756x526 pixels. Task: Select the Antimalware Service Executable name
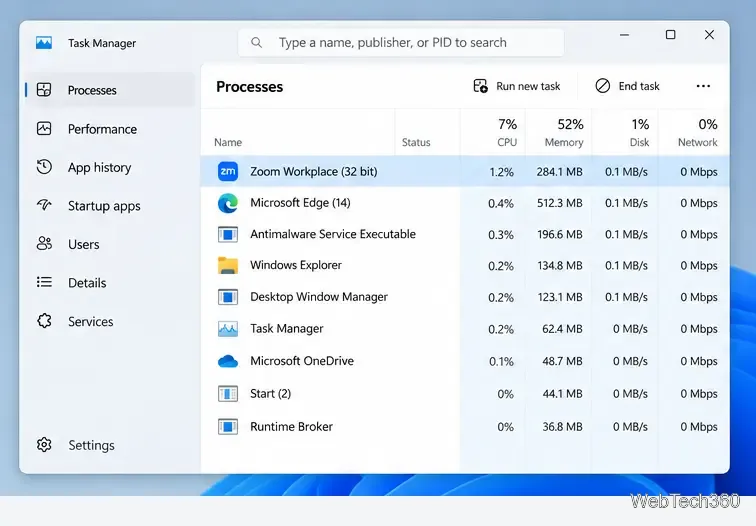333,234
